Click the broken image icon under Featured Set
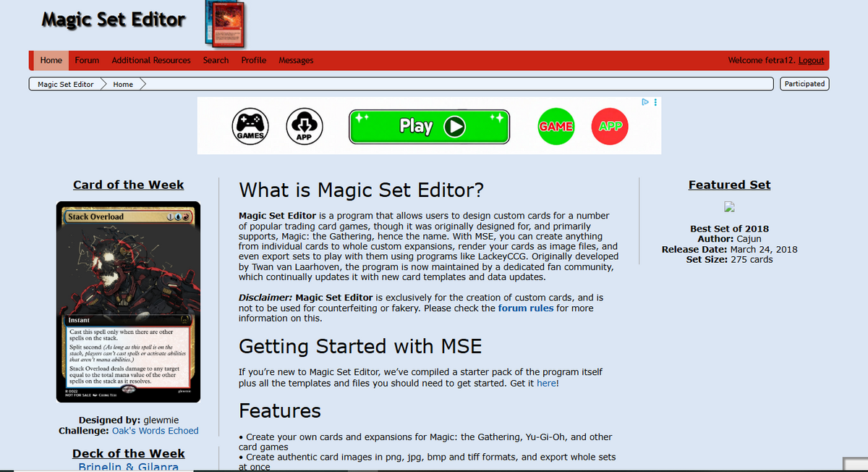 click(x=729, y=207)
